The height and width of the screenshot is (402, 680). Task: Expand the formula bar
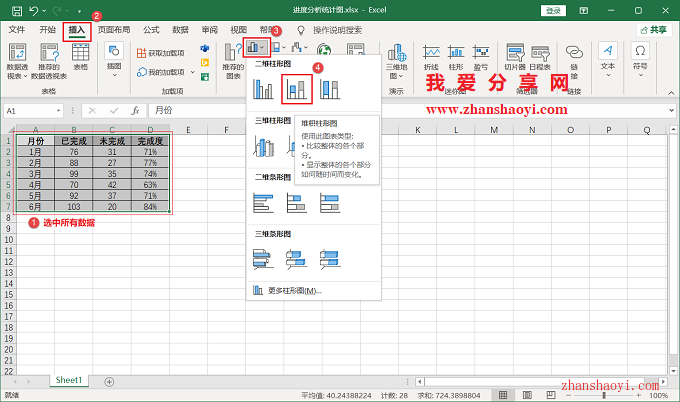(x=671, y=111)
